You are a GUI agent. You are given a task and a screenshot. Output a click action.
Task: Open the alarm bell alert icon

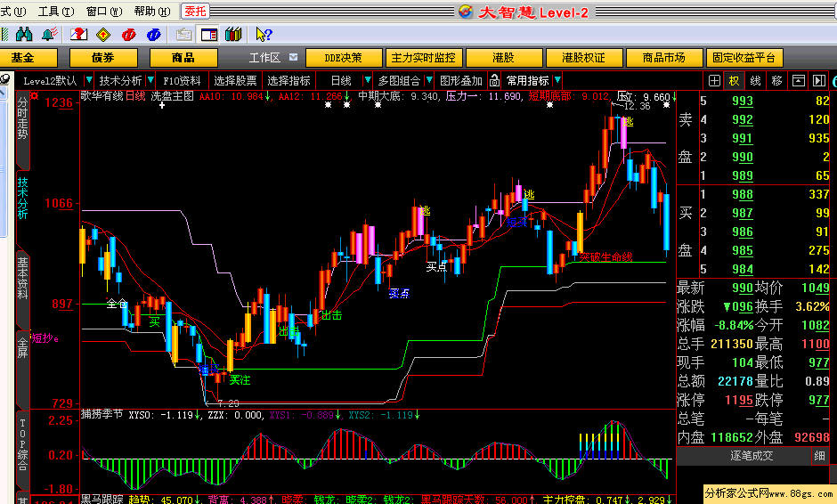click(x=49, y=35)
